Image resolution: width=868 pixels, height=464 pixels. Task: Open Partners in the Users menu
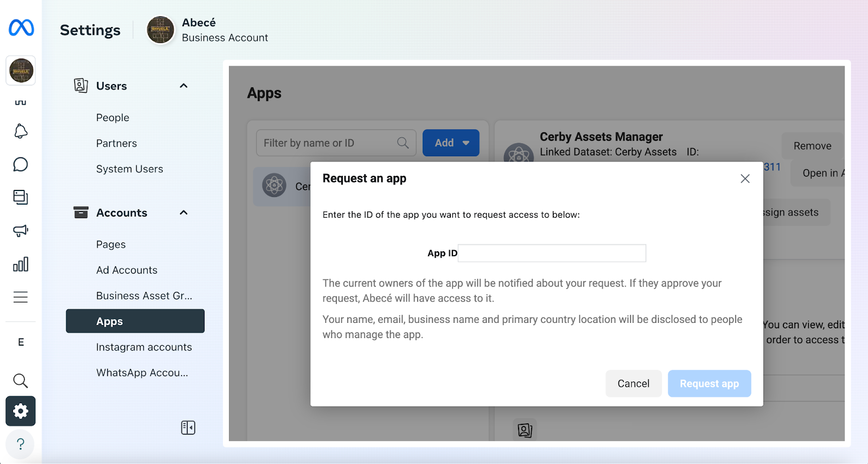117,143
